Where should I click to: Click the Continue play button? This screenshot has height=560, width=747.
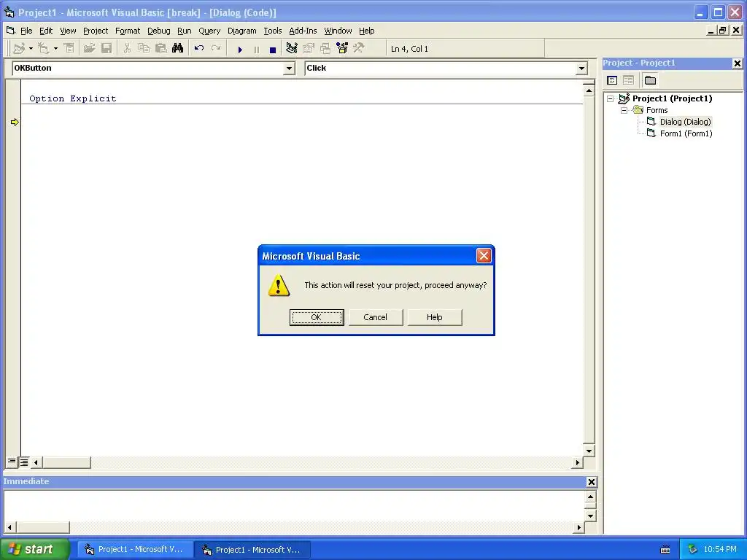click(x=240, y=50)
